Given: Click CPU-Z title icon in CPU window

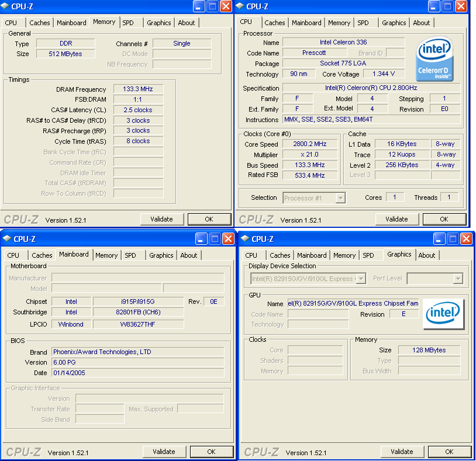Looking at the screenshot, I should tap(240, 6).
